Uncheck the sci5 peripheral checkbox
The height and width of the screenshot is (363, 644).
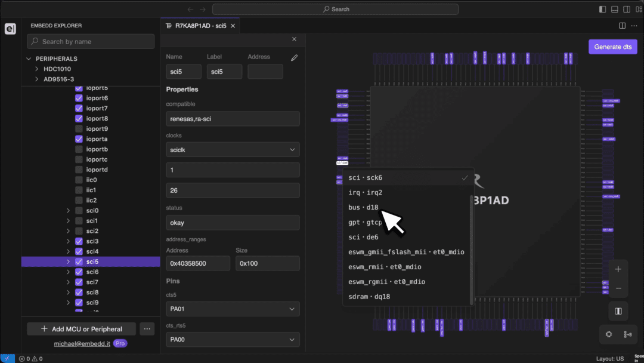(x=78, y=262)
